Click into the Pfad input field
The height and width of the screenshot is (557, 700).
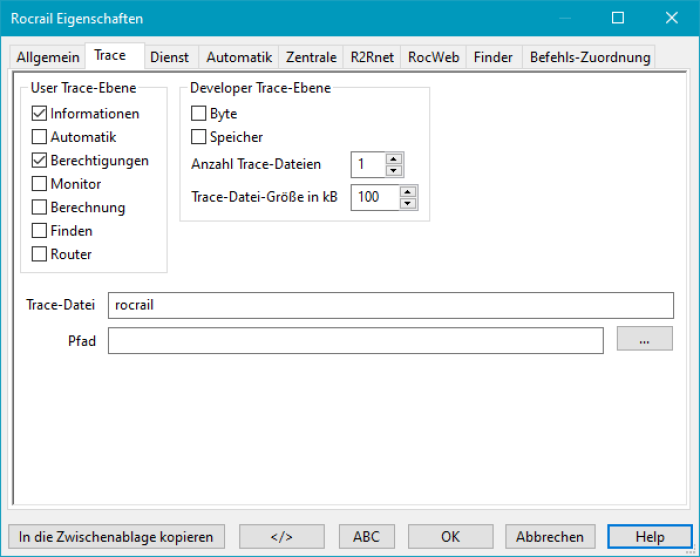356,341
